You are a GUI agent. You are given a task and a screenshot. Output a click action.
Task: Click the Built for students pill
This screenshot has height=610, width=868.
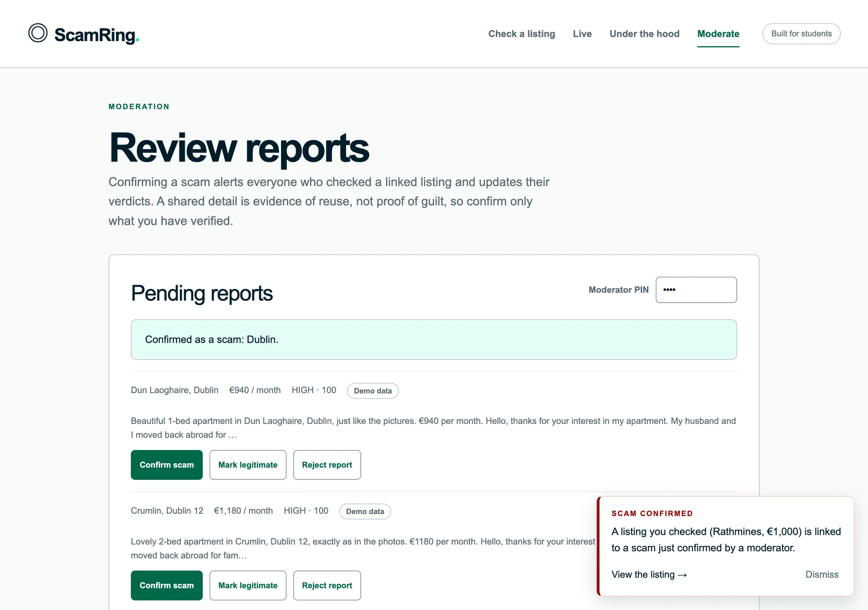[801, 34]
